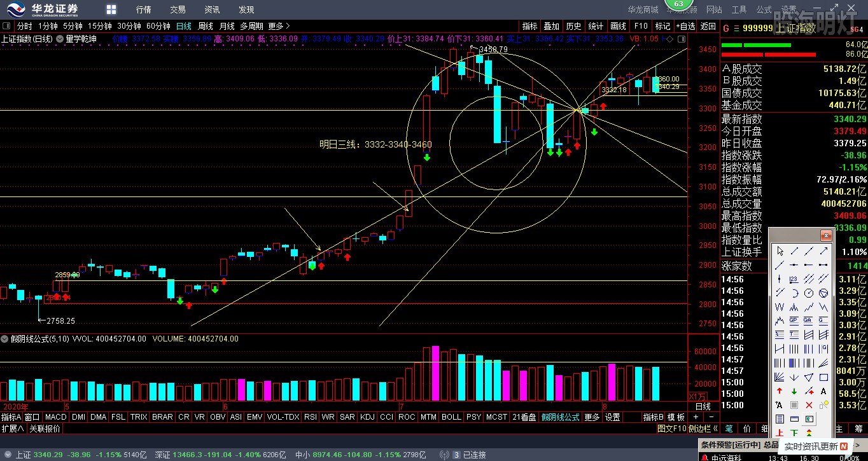
Task: Switch to 1分钟 period
Action: click(48, 26)
